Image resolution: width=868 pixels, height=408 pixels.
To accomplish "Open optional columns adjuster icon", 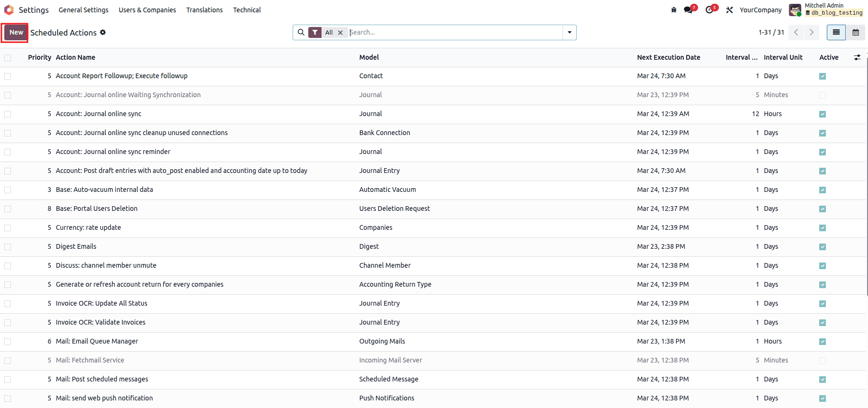I will coord(857,57).
